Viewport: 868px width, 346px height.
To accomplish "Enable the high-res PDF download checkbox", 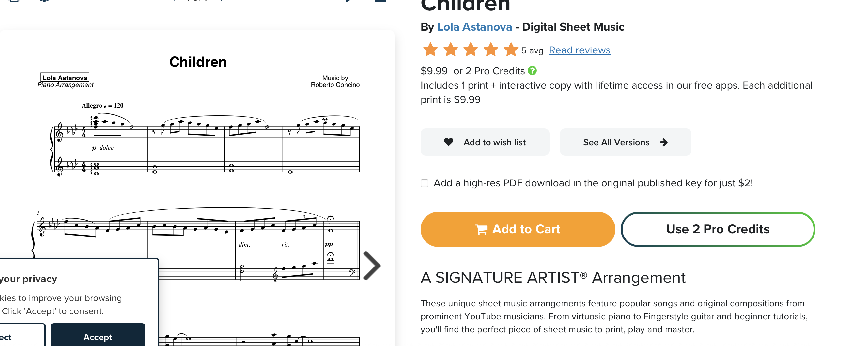I will pyautogui.click(x=425, y=183).
